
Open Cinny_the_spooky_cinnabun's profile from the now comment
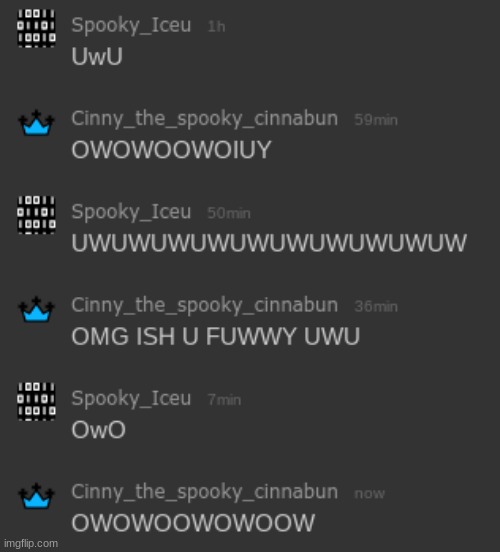coord(205,492)
